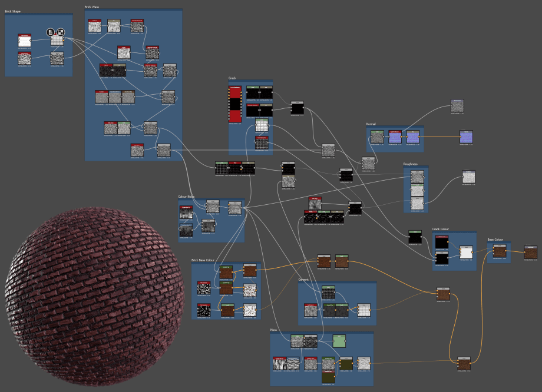Select the "Base Colour" frame title

tap(495, 240)
